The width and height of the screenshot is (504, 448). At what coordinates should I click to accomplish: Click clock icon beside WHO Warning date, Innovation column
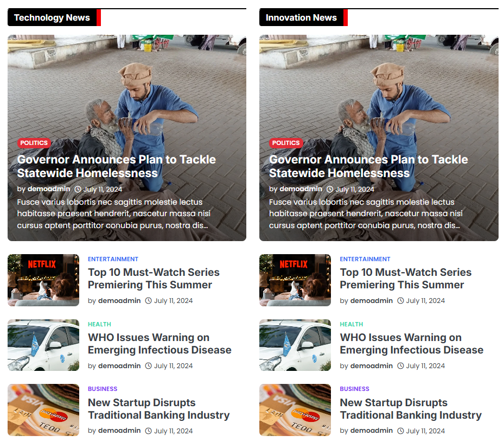[400, 365]
